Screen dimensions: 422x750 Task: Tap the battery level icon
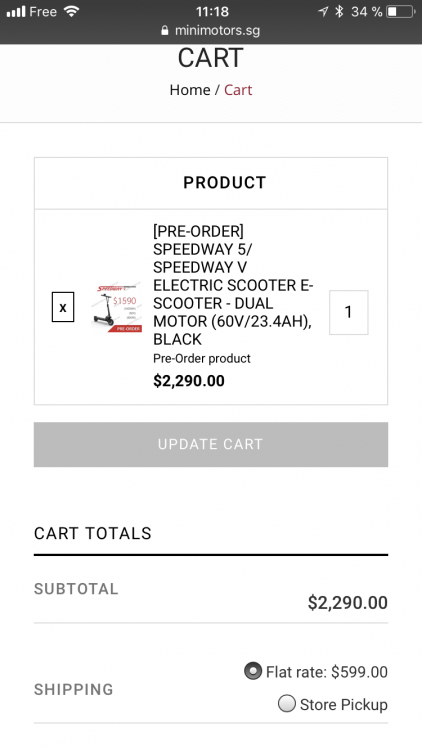pos(401,11)
